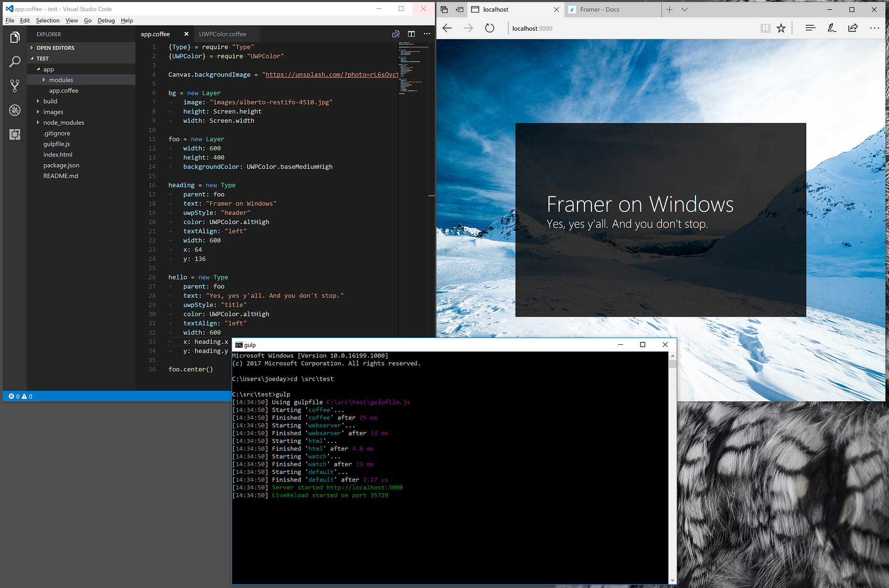Split the editor with the split icon
Viewport: 889px width, 588px height.
pyautogui.click(x=411, y=34)
